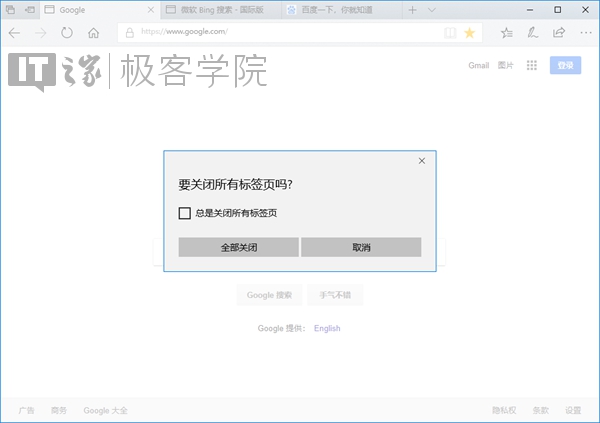This screenshot has height=423, width=600.
Task: Click the 取消 button
Action: (x=361, y=247)
